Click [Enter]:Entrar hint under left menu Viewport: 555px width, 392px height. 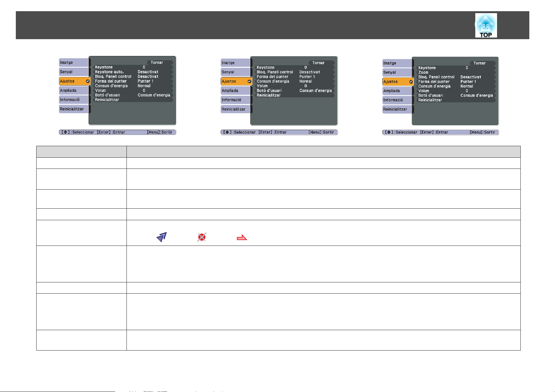tap(111, 132)
